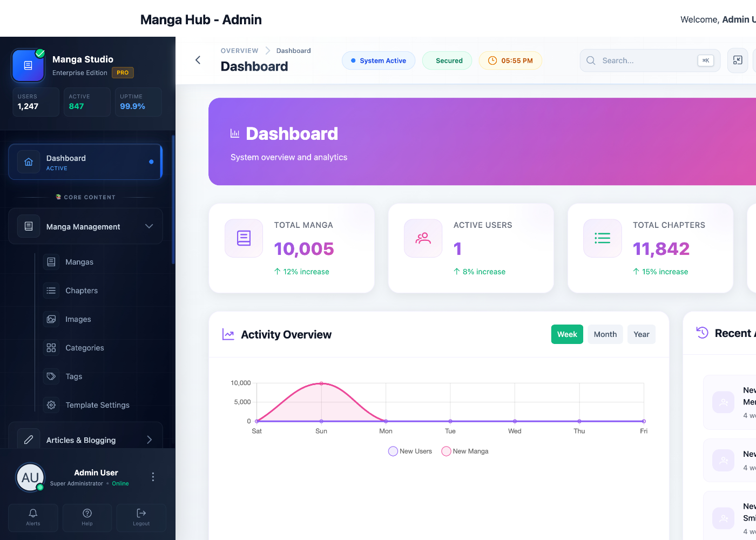
Task: Click the Overview breadcrumb link
Action: [239, 51]
